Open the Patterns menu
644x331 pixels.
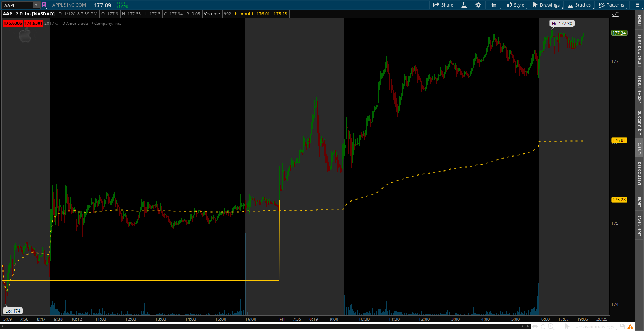point(612,5)
